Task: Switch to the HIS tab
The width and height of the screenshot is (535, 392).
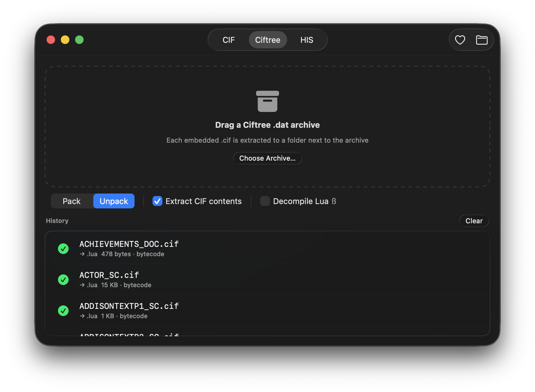Action: [x=307, y=40]
